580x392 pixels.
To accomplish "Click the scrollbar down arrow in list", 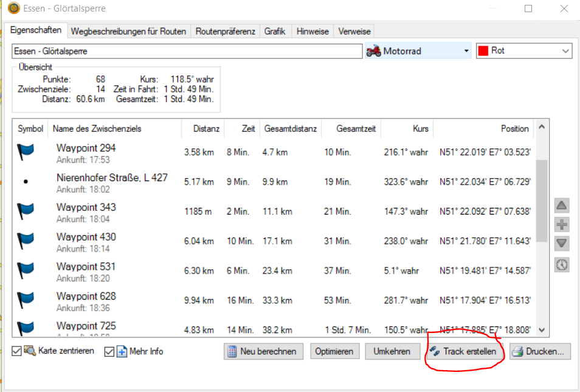I will [542, 330].
